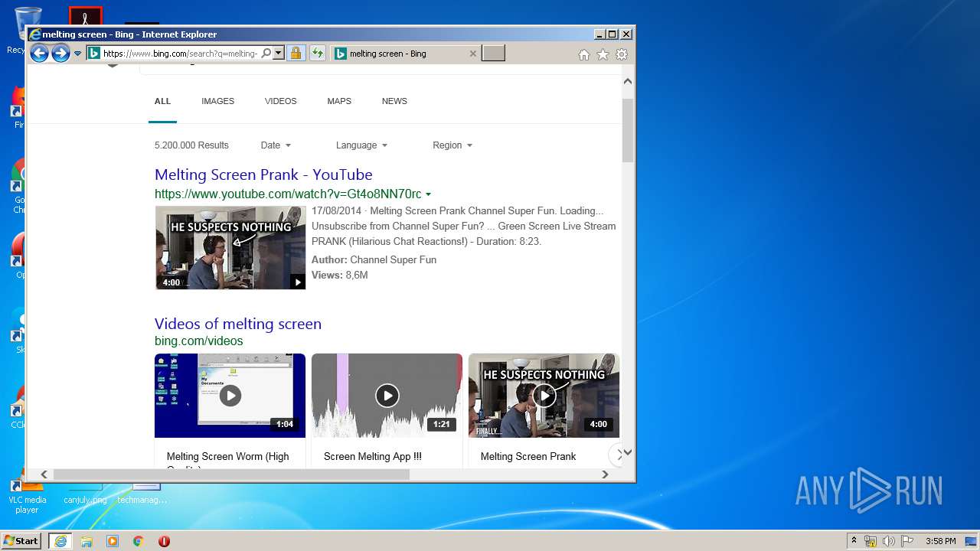
Task: Open 'Melting Screen Prank - YouTube' result link
Action: click(x=263, y=174)
